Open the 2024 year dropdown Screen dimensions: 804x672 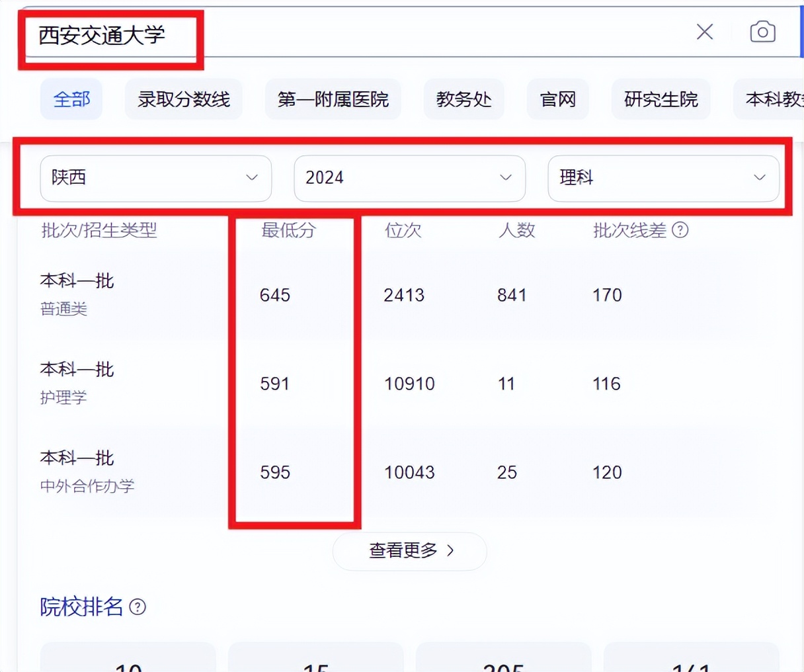(410, 178)
